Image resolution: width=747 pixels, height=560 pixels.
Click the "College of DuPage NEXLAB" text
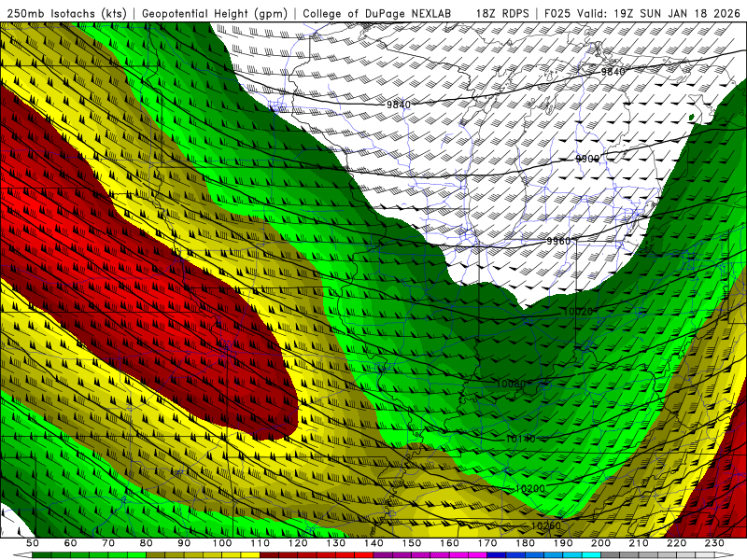pyautogui.click(x=377, y=13)
